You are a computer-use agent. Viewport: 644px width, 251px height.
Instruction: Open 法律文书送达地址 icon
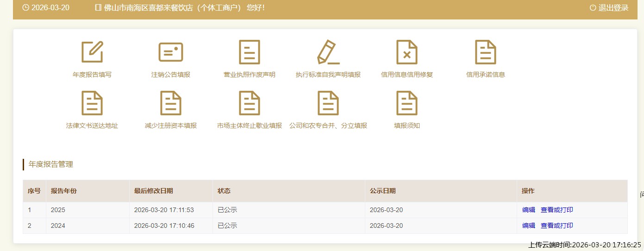coord(92,103)
